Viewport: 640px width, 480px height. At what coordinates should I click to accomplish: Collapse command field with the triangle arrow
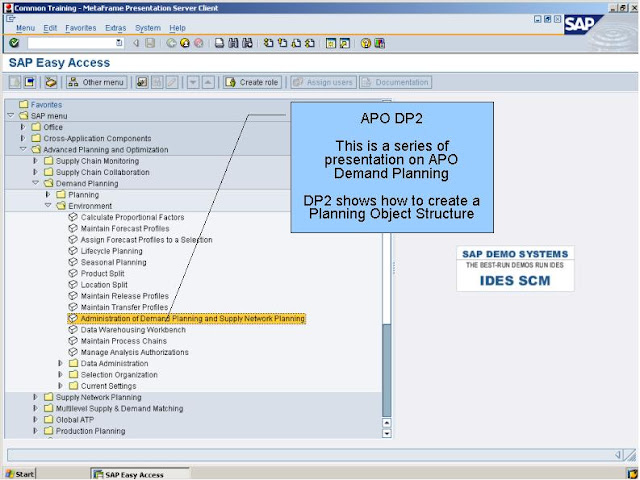[136, 43]
